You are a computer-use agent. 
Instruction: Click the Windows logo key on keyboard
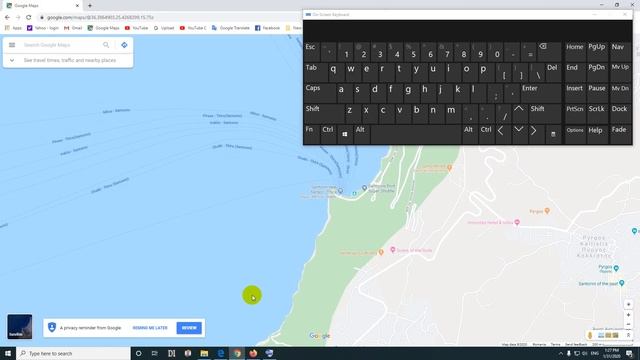point(345,134)
